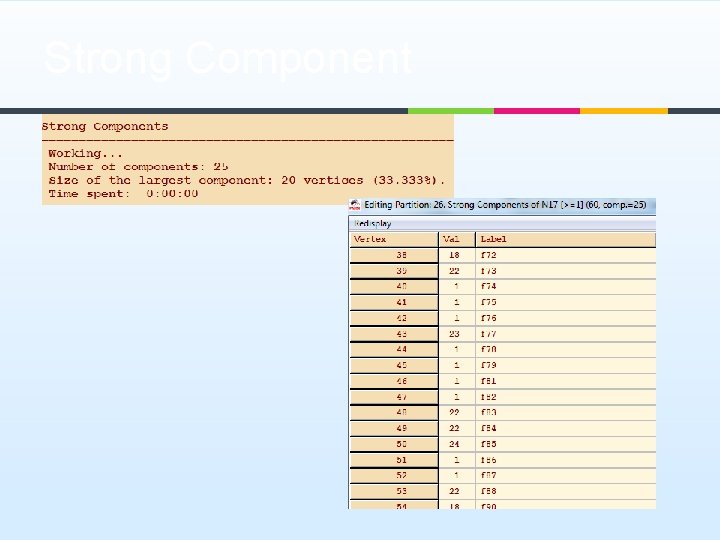Select vertex row 46
The height and width of the screenshot is (540, 720).
tap(394, 381)
